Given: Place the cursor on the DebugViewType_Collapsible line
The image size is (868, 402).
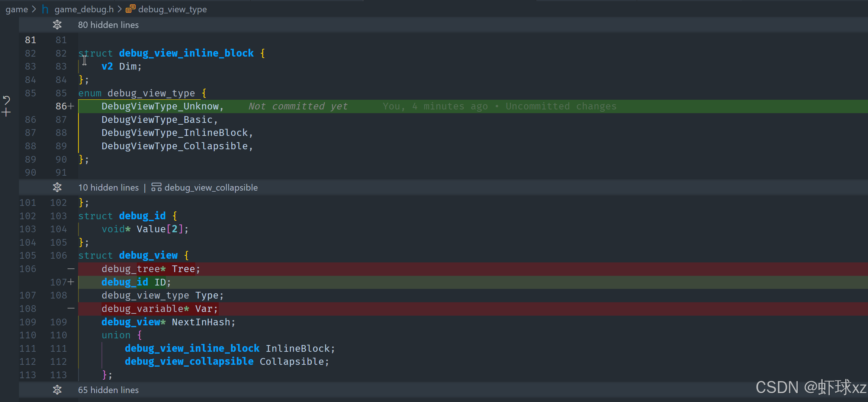Looking at the screenshot, I should 175,146.
